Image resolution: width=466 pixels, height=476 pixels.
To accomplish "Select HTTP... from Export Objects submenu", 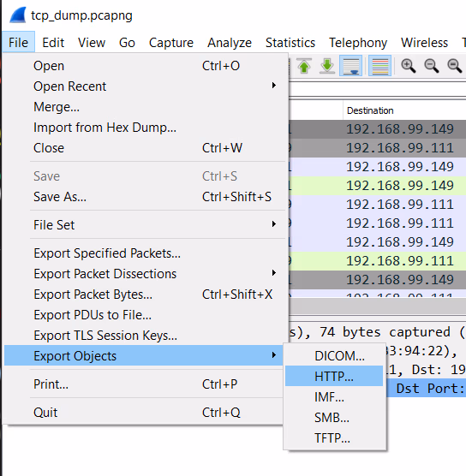I will tap(334, 376).
